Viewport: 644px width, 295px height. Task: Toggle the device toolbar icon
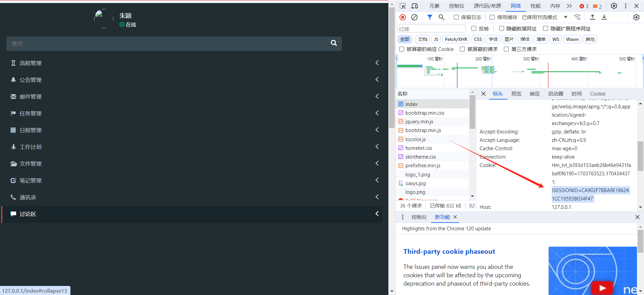click(x=415, y=6)
